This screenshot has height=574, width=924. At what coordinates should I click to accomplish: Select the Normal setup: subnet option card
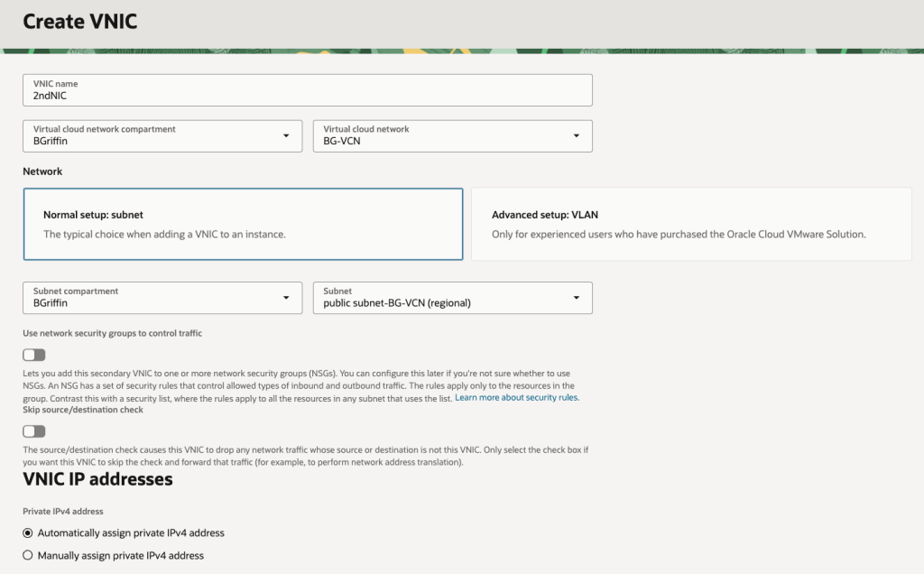243,224
